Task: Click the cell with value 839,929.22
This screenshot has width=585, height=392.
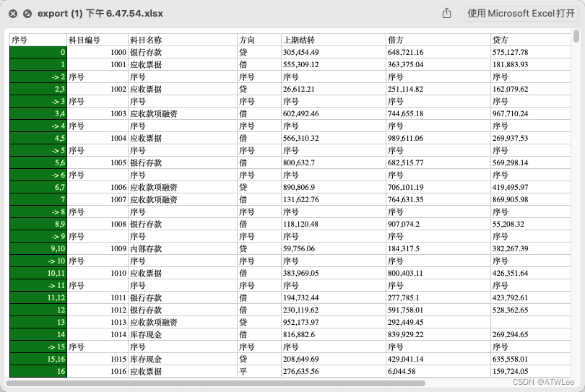Action: click(x=438, y=334)
